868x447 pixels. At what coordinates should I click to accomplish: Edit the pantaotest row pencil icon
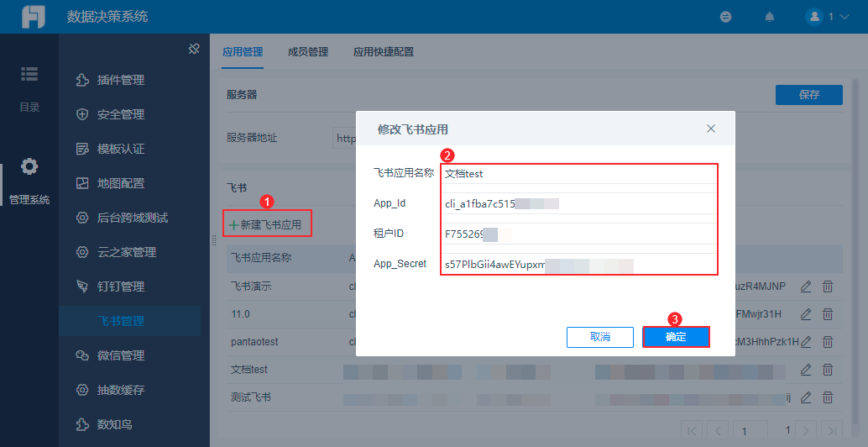(x=806, y=342)
